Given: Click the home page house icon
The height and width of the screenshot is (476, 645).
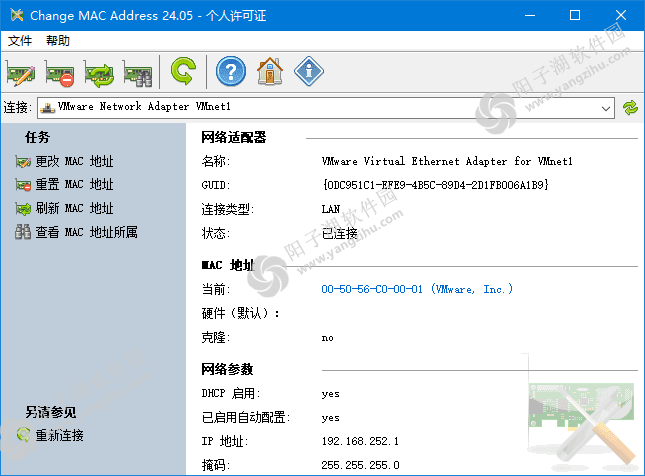Looking at the screenshot, I should (270, 71).
